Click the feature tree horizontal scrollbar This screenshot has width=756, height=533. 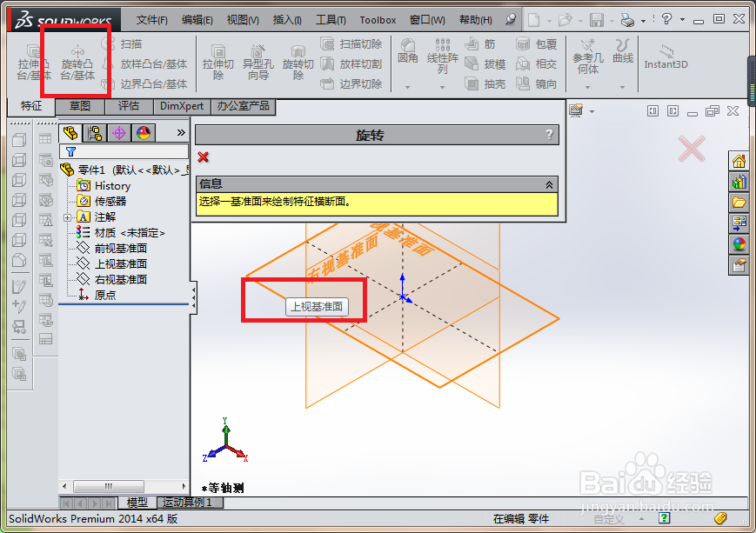(x=124, y=486)
